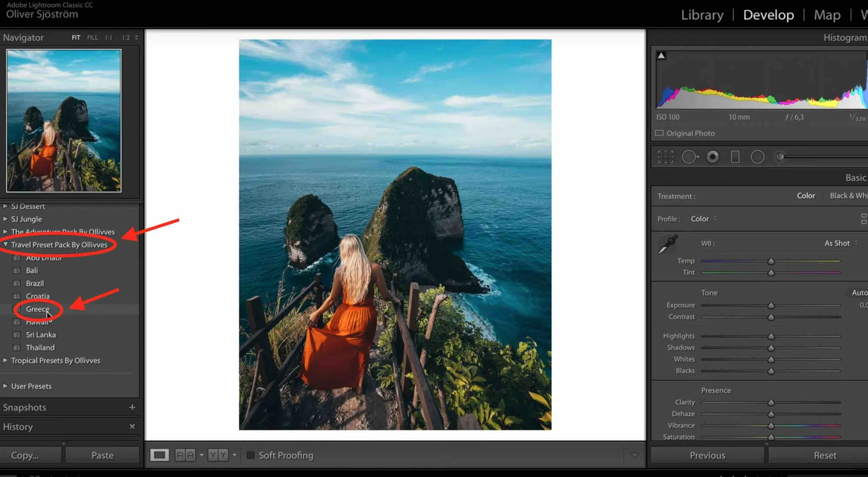Switch to the Library module

pos(702,15)
